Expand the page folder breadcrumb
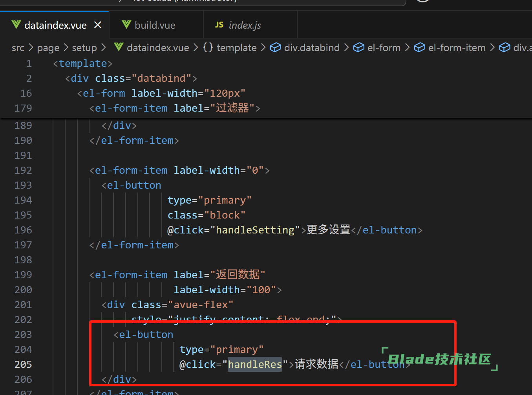This screenshot has height=395, width=532. [48, 48]
